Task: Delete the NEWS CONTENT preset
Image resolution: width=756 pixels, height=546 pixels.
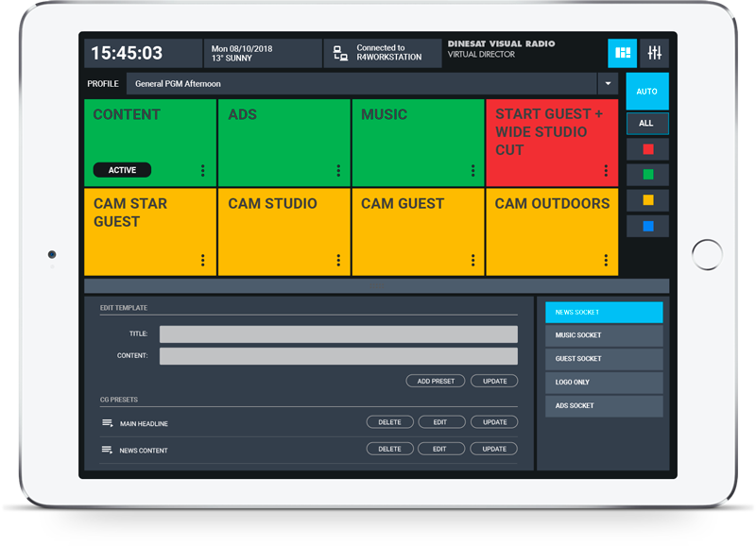Action: (x=389, y=450)
